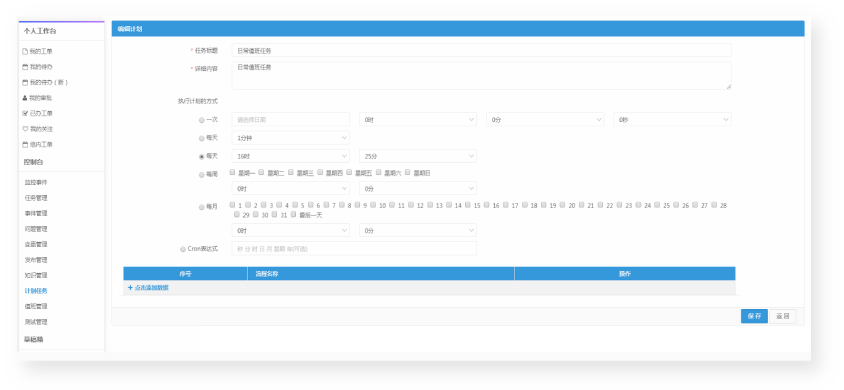This screenshot has height=390, width=844.
Task: Click the resize handle of 详细内容 textarea
Action: click(x=729, y=87)
